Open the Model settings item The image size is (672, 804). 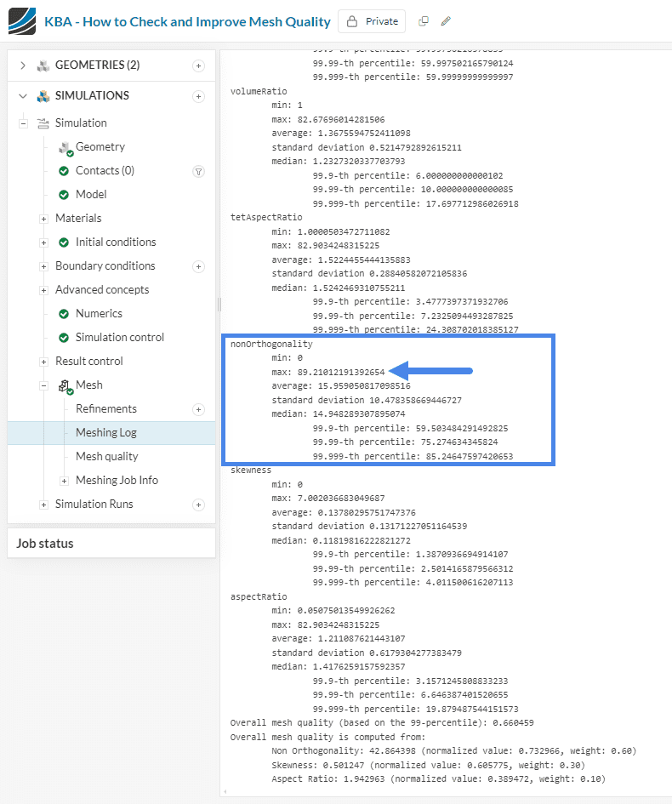pos(91,194)
